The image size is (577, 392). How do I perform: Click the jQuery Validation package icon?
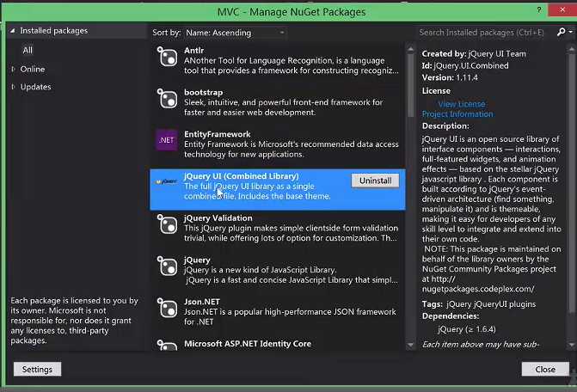coord(167,224)
